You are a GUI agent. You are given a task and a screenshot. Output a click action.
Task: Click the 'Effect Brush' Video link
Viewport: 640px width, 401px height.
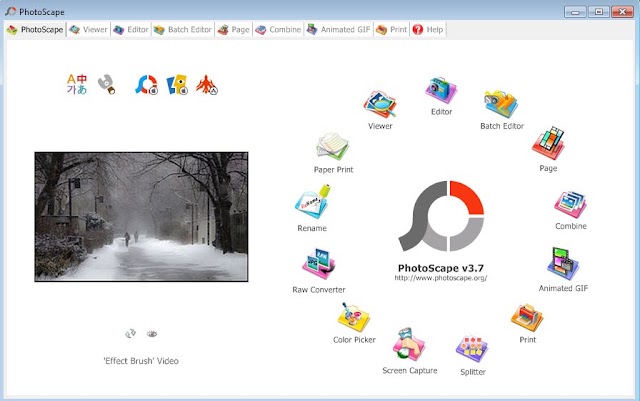pos(141,361)
